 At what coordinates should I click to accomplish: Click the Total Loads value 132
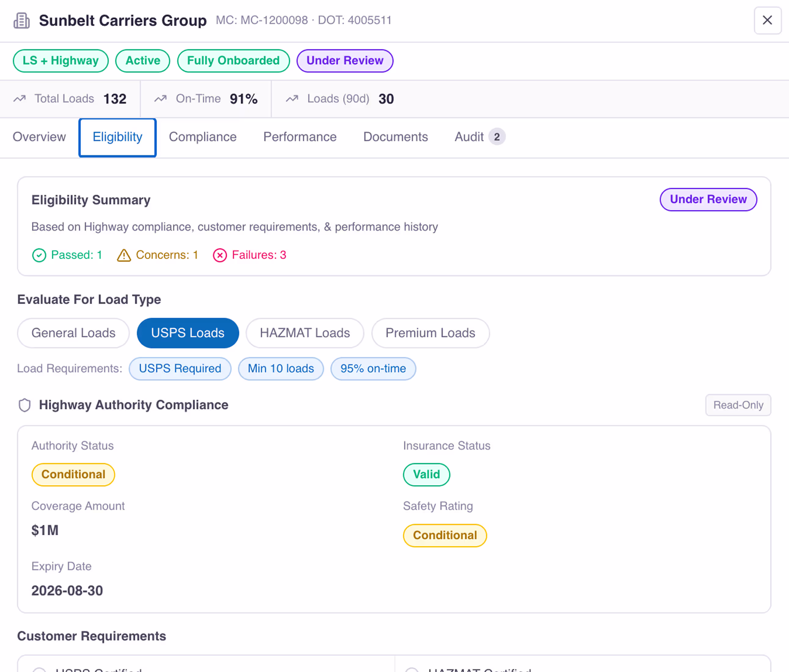(x=115, y=99)
